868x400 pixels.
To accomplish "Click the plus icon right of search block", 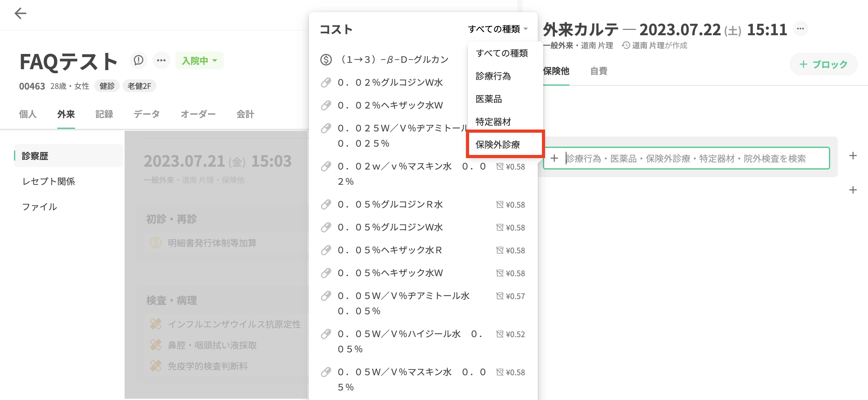I will [853, 156].
